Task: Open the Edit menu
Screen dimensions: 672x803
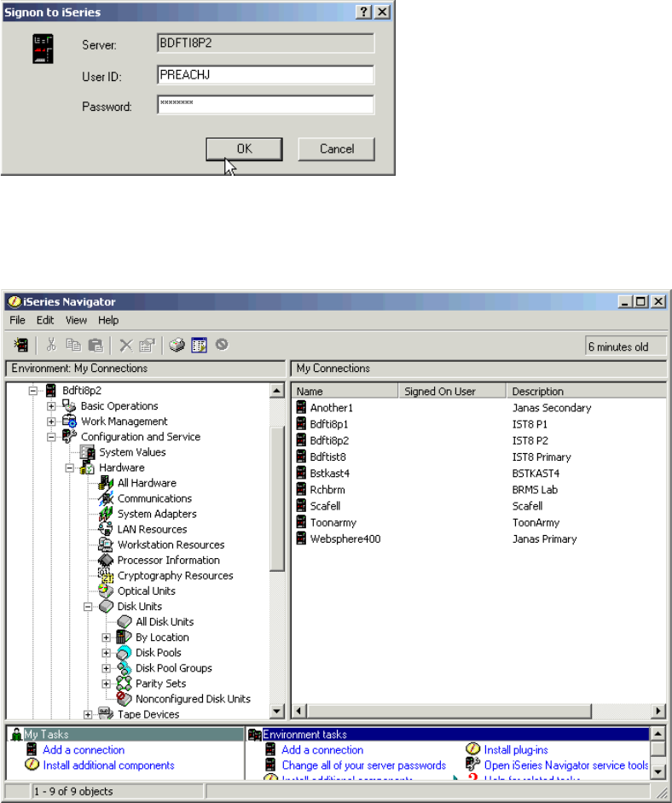Action: (x=45, y=320)
